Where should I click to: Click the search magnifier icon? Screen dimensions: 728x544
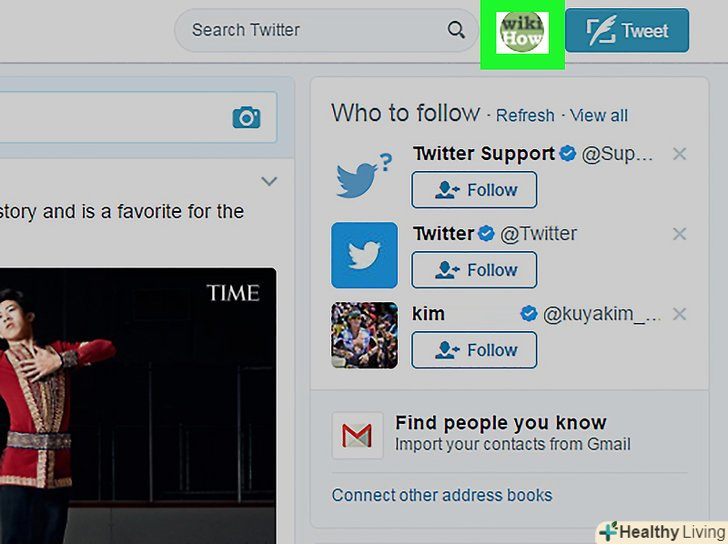[456, 30]
